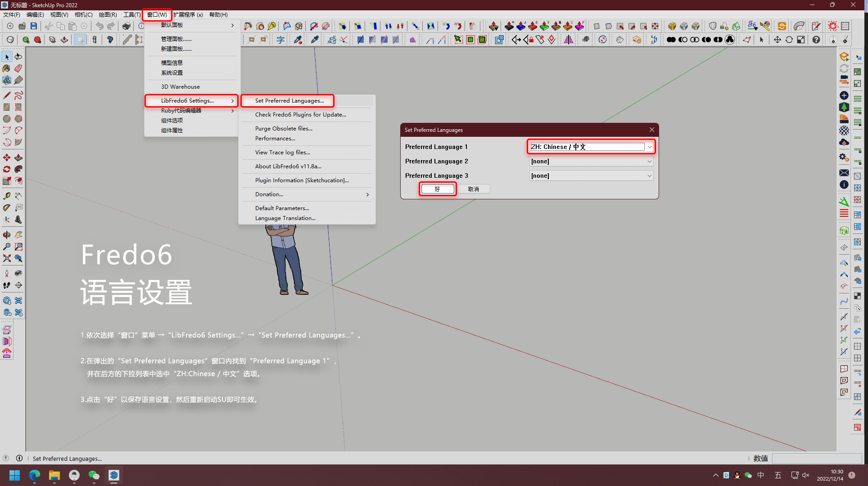The image size is (868, 486).
Task: Expand the 默认面板 submenu
Action: click(192, 25)
